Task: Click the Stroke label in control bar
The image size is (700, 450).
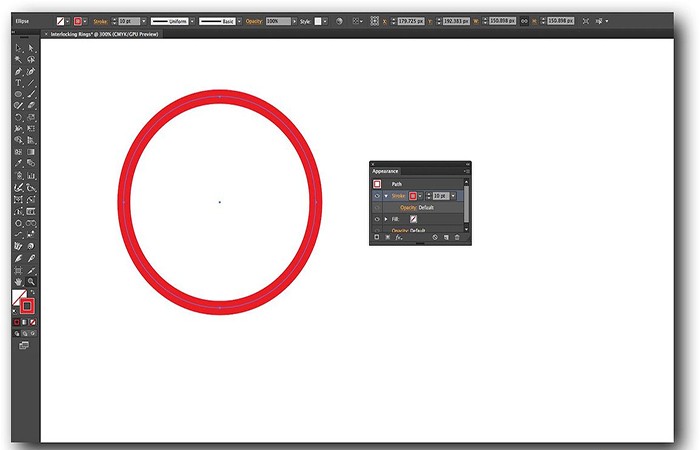Action: coord(100,20)
